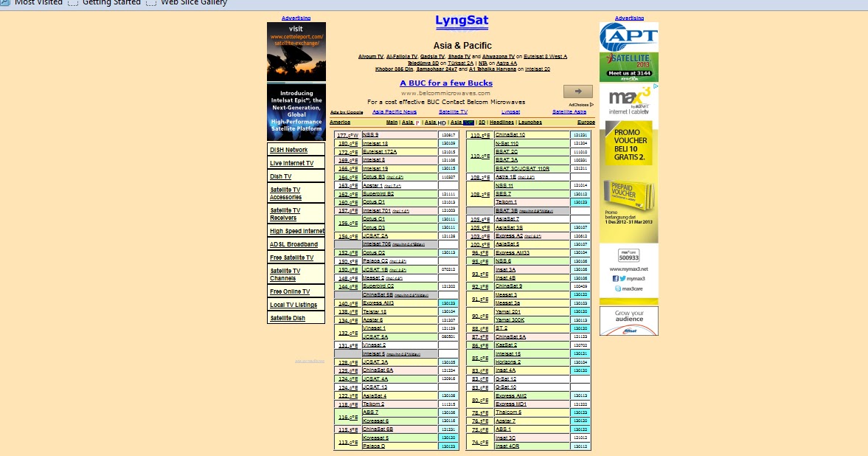Screen dimensions: 868x456
Task: Click the Dish TV sidebar button
Action: point(296,176)
